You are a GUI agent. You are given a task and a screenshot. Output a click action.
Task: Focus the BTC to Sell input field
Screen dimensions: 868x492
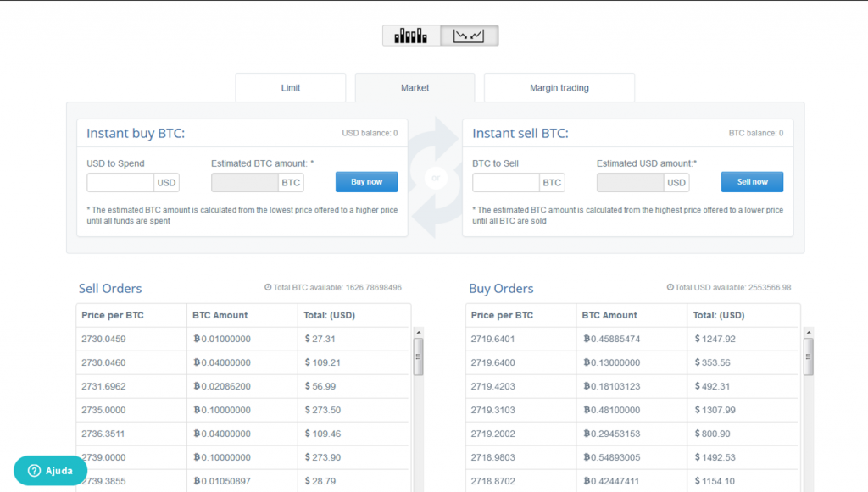coord(506,182)
